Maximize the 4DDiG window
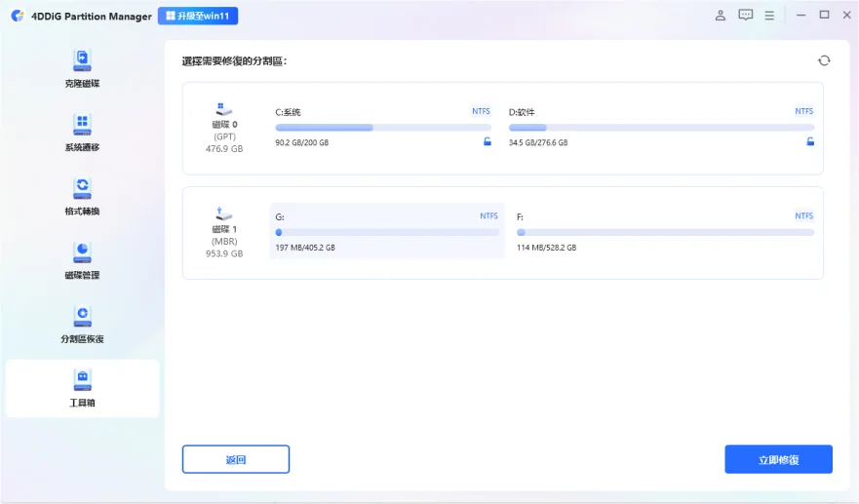Viewport: 859px width, 504px height. (x=824, y=15)
